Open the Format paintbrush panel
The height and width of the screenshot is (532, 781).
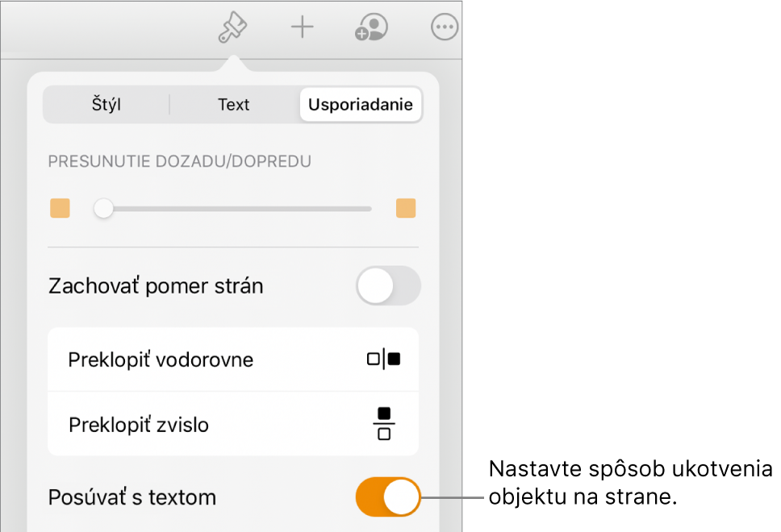tap(233, 29)
